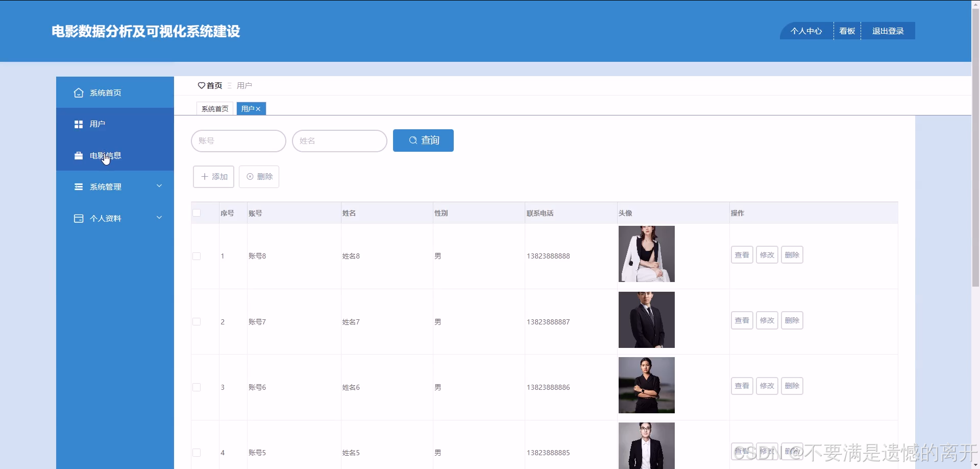Image resolution: width=980 pixels, height=469 pixels.
Task: Check the checkbox for row 账号6
Action: pyautogui.click(x=197, y=387)
